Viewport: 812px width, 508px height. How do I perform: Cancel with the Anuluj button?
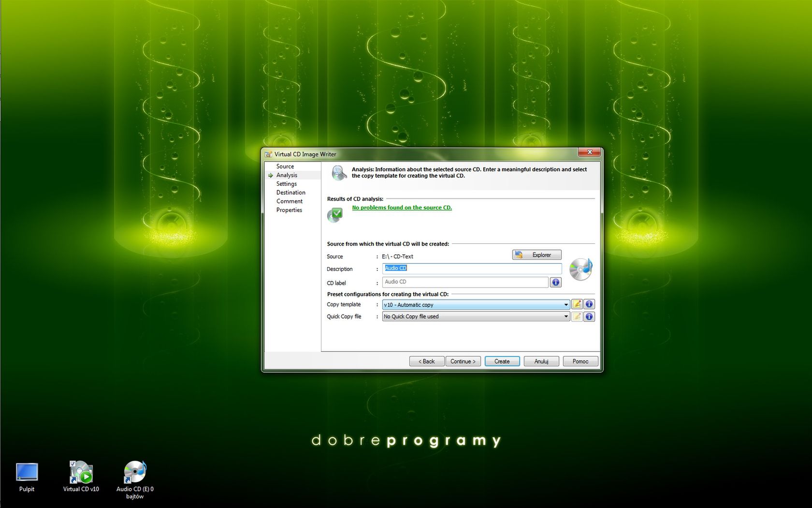[541, 361]
